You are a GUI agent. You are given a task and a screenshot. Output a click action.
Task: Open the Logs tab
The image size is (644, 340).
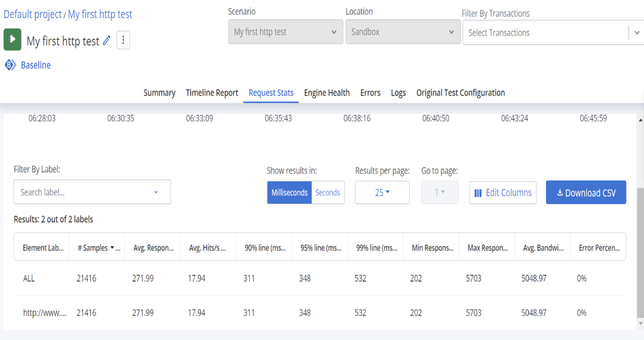[x=398, y=93]
